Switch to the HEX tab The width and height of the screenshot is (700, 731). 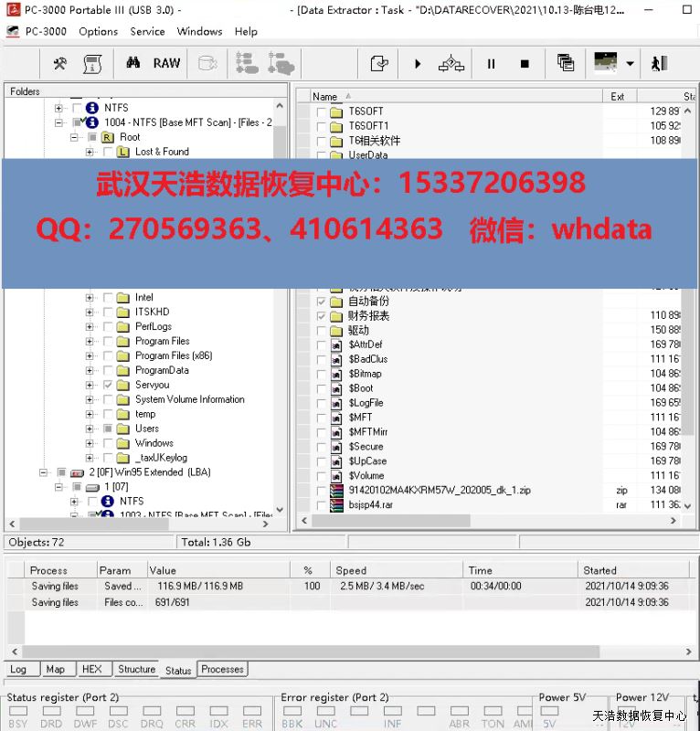click(91, 669)
